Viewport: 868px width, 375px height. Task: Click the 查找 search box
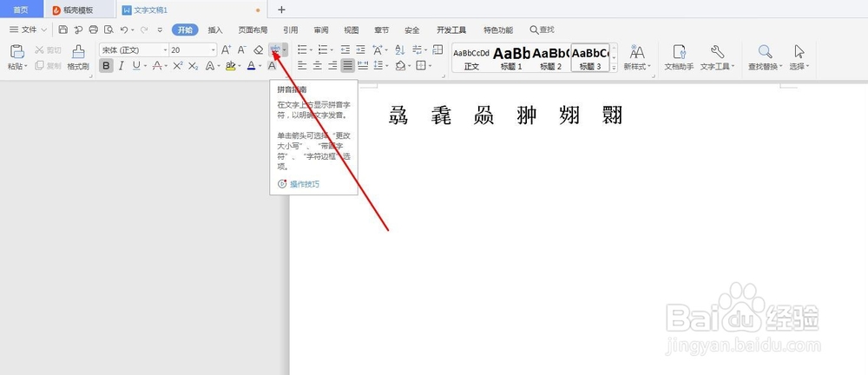[542, 30]
